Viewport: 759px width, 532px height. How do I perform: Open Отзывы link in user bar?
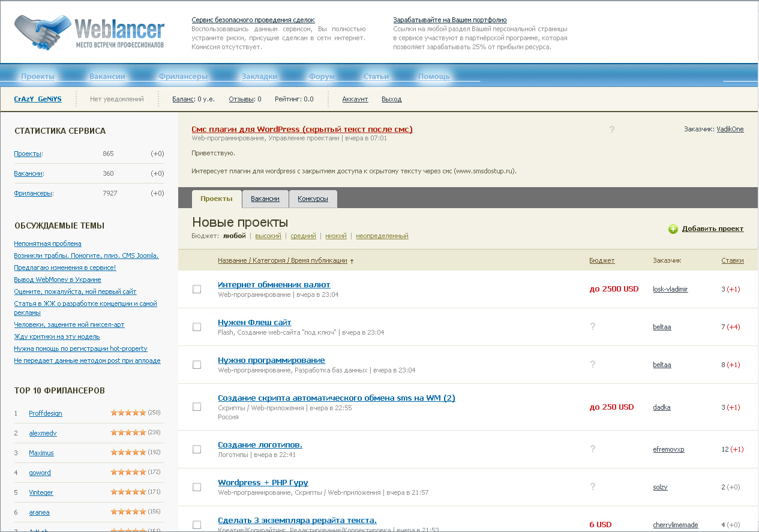click(x=242, y=99)
